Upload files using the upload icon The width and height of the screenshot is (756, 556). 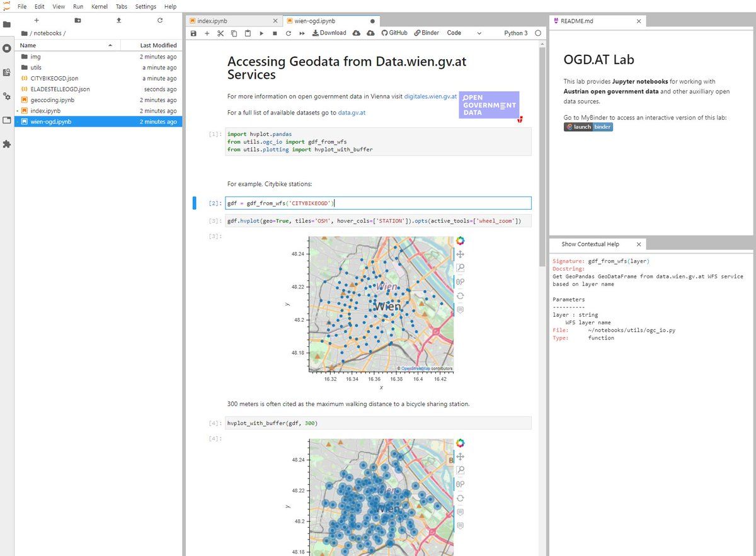click(x=119, y=20)
